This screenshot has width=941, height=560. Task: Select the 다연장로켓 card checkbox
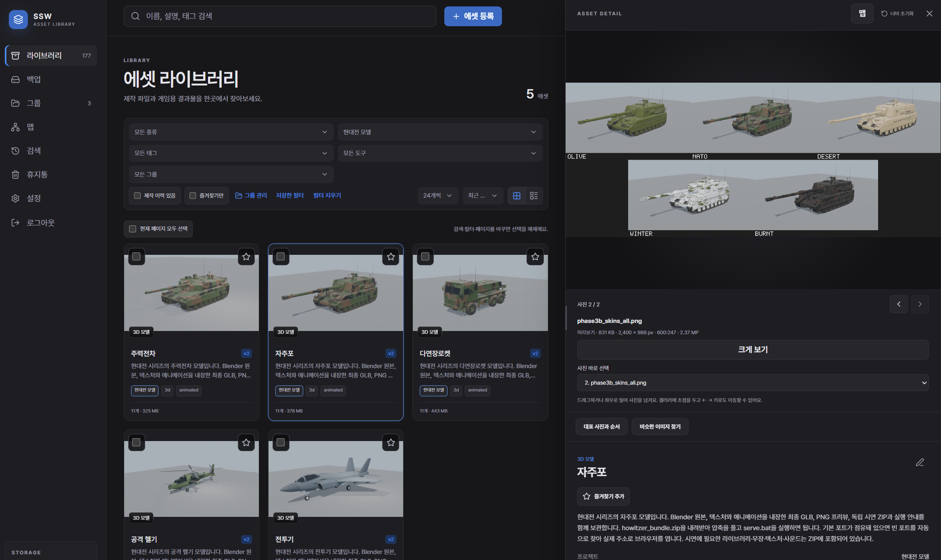click(425, 257)
